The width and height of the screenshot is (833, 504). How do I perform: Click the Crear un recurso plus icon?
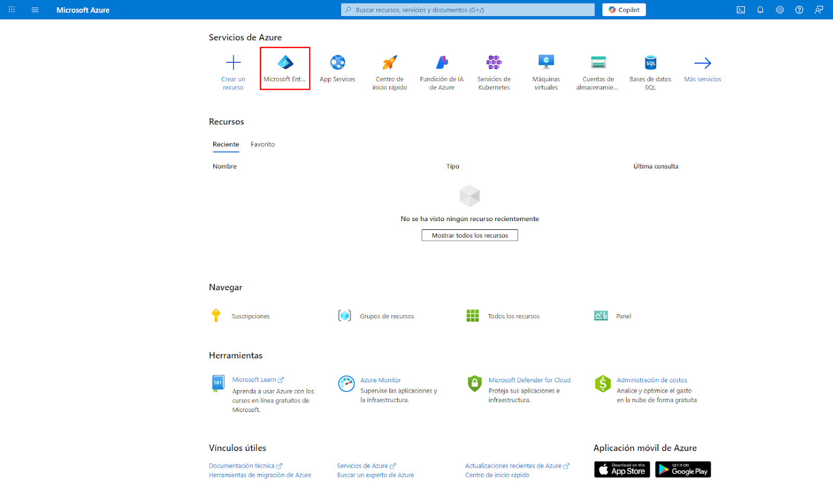pos(233,63)
